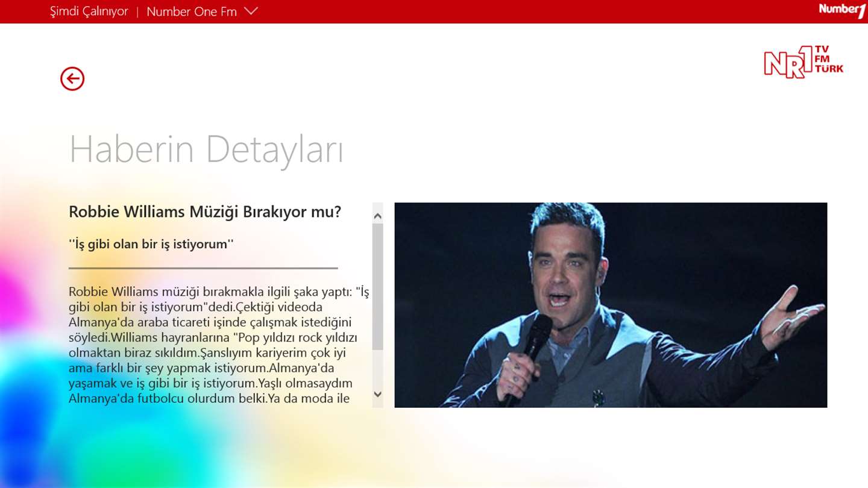Go back using the circled arrow icon
Image resolution: width=868 pixels, height=488 pixels.
[72, 79]
